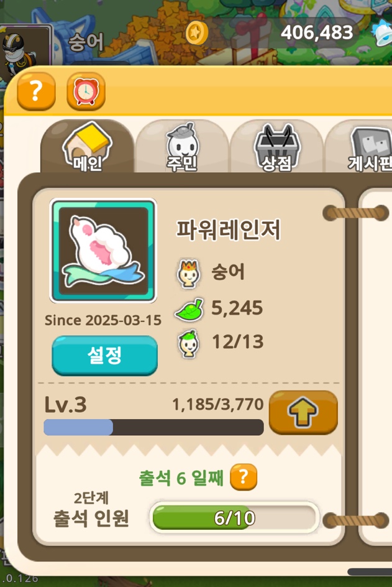This screenshot has width=392, height=587.
Task: Tap the member count sprout-head icon
Action: click(188, 343)
